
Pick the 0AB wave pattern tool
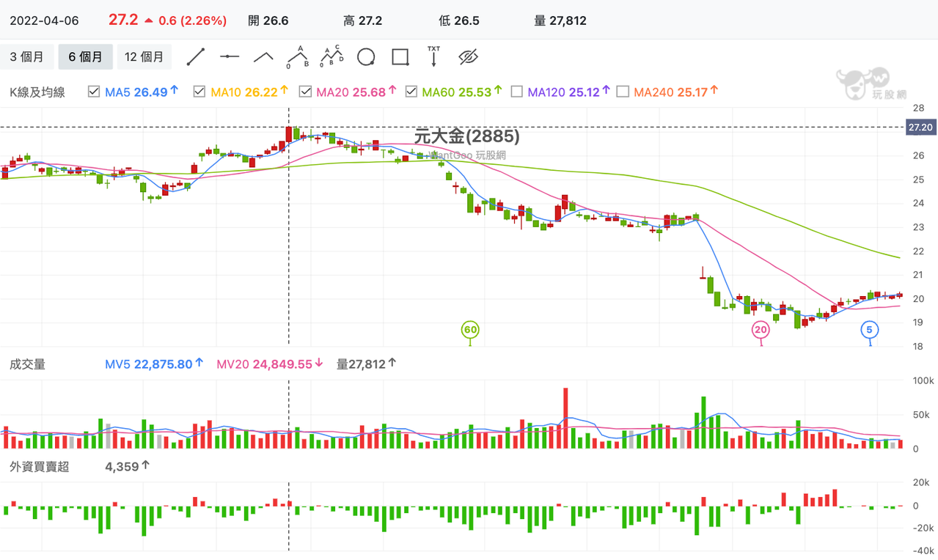coord(297,56)
